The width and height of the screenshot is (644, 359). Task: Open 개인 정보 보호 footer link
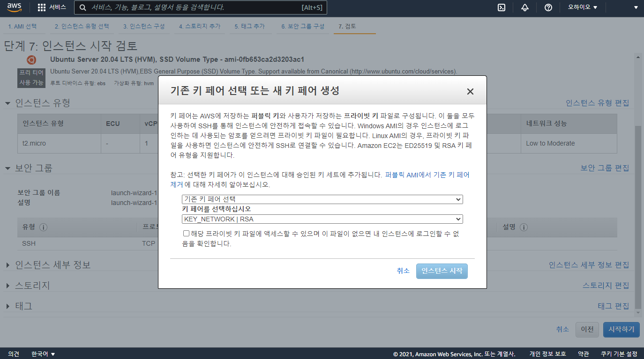(x=547, y=354)
